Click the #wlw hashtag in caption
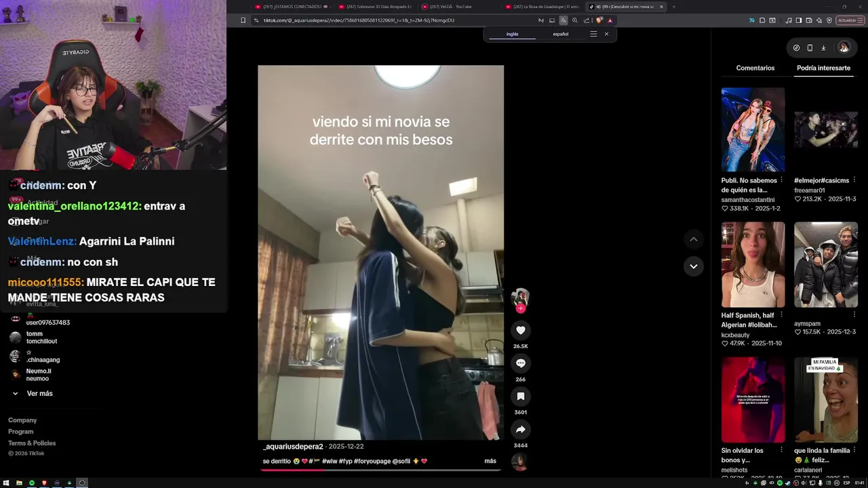This screenshot has width=868, height=488. [x=329, y=461]
